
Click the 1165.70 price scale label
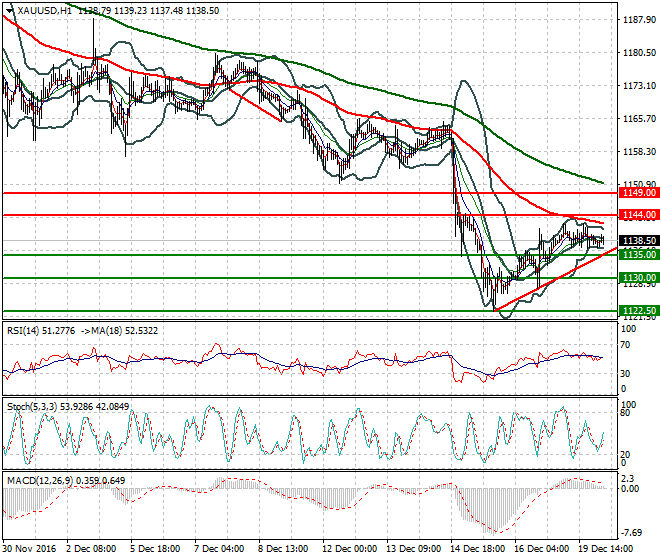[639, 119]
